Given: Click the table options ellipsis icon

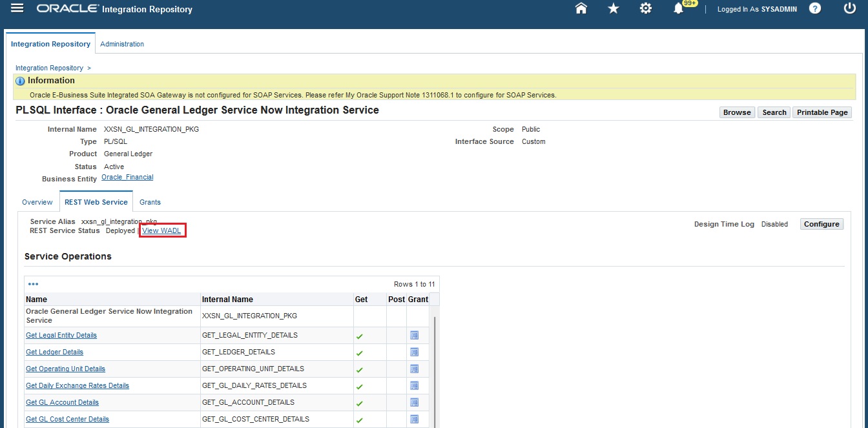Looking at the screenshot, I should click(34, 284).
